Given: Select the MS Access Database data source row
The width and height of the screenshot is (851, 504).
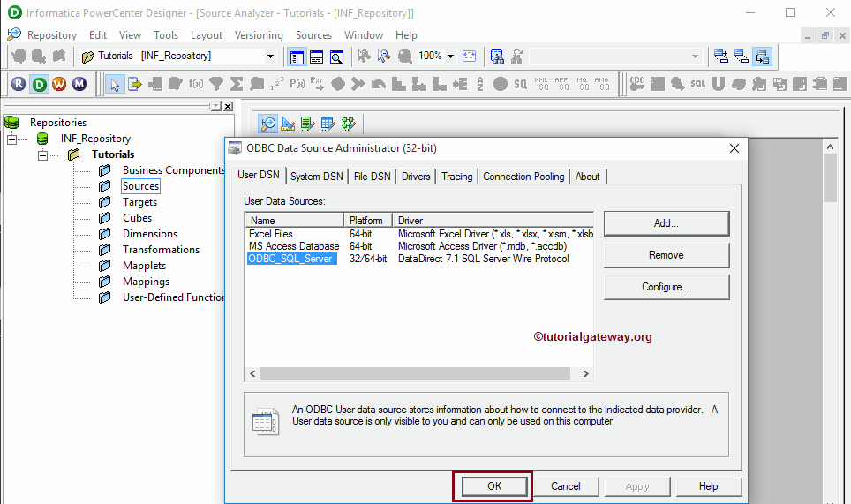Looking at the screenshot, I should 419,246.
